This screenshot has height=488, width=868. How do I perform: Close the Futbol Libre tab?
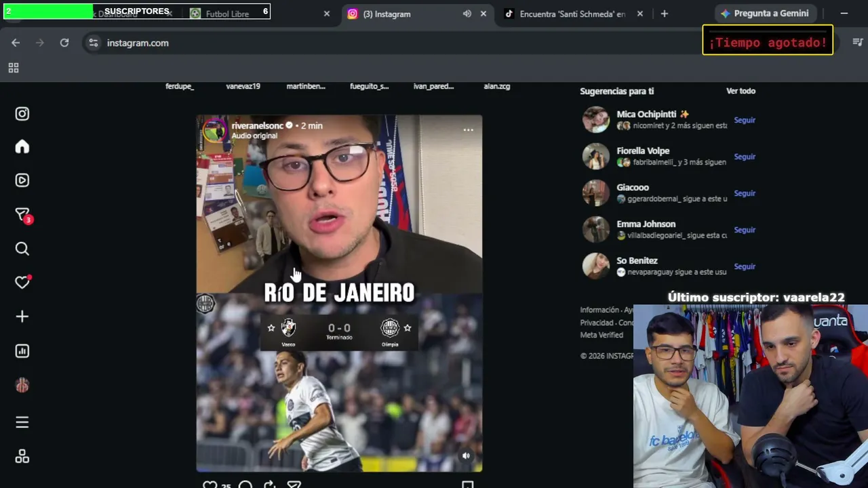[327, 14]
